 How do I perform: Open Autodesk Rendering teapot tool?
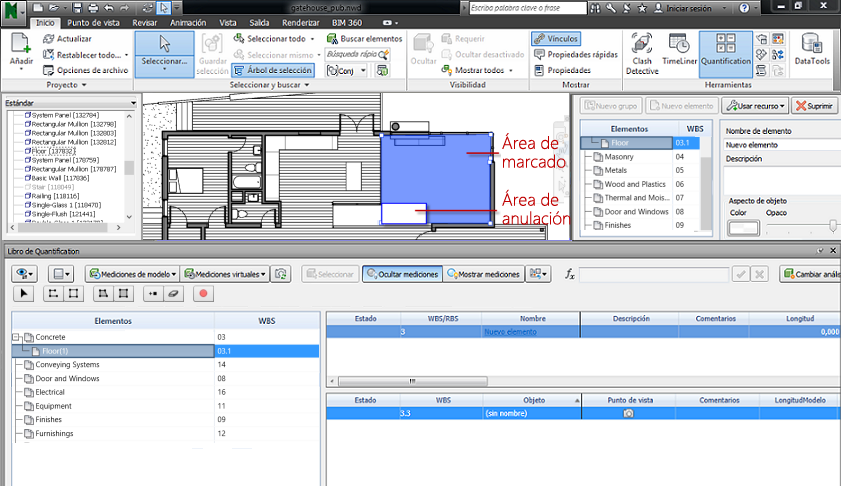762,39
